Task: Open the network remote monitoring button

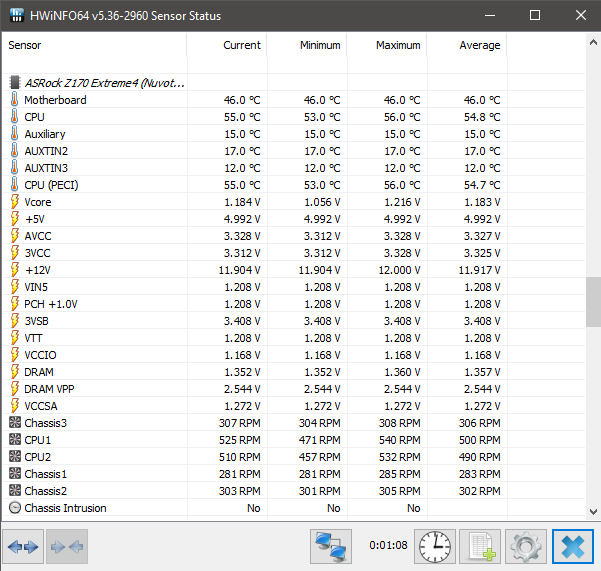Action: pos(331,546)
